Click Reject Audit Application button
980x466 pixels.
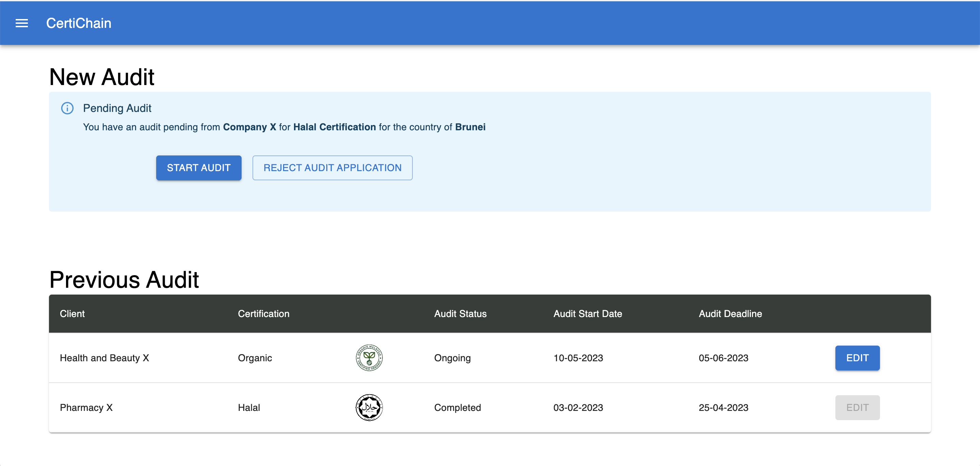pyautogui.click(x=332, y=168)
